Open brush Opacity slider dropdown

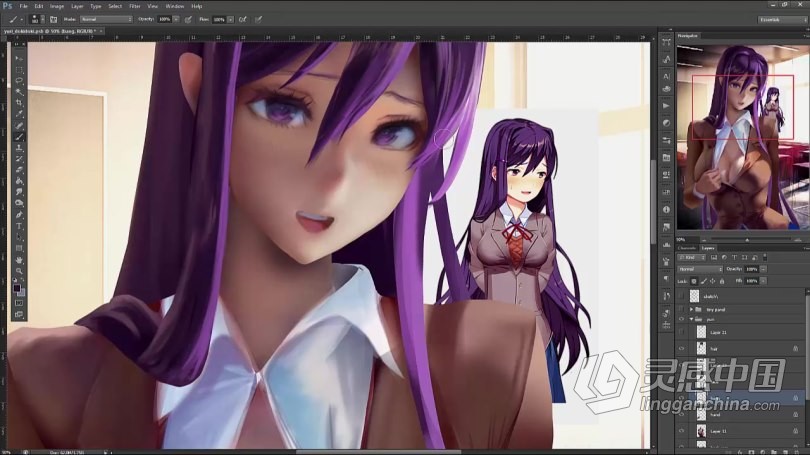click(x=176, y=19)
